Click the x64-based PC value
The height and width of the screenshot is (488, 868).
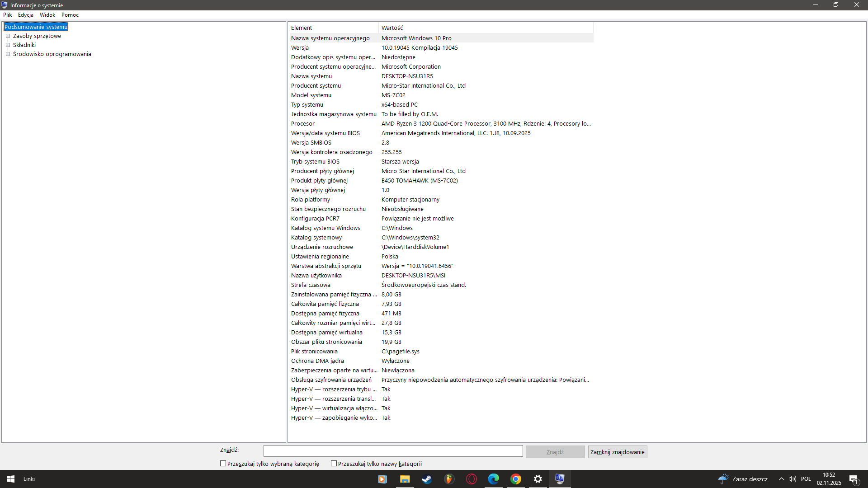tap(400, 105)
